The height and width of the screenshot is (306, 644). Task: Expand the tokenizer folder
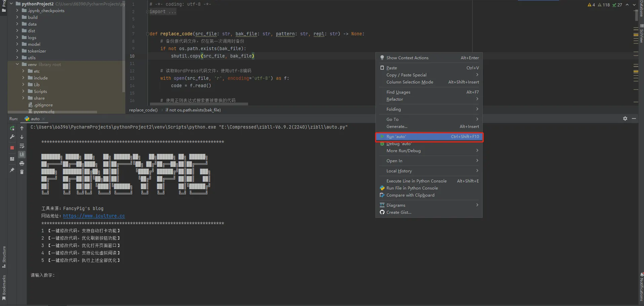pos(17,51)
